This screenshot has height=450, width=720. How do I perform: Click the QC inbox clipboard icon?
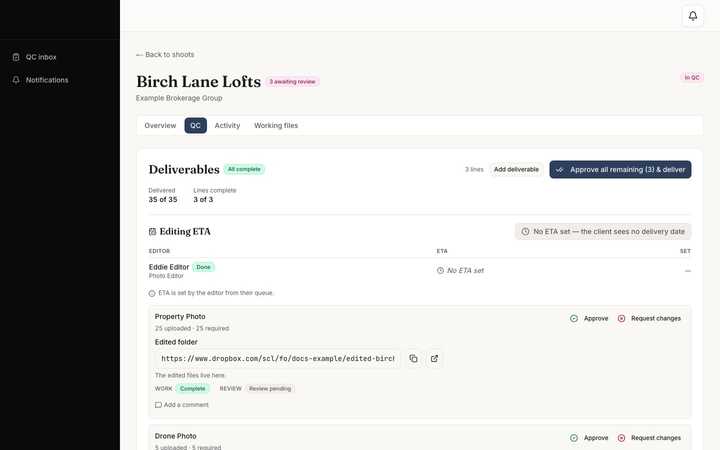point(16,57)
